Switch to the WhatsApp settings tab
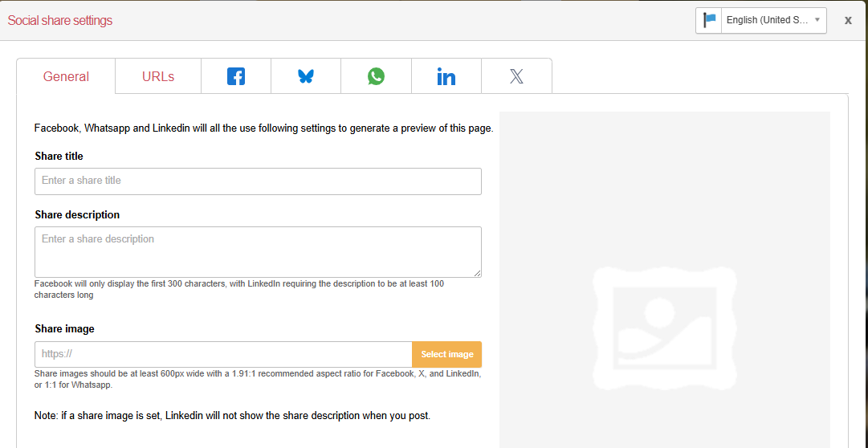Screen dimensions: 868x448 [376, 76]
